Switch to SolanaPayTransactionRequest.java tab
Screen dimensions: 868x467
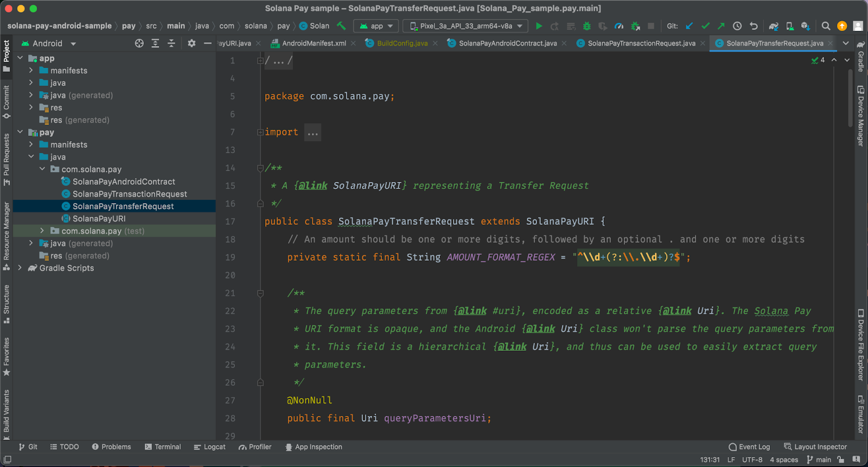(641, 43)
